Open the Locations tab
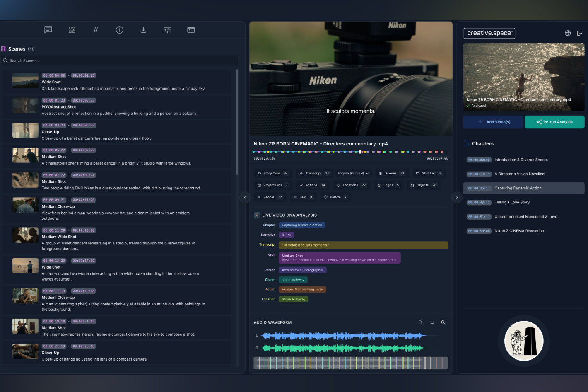 point(352,185)
